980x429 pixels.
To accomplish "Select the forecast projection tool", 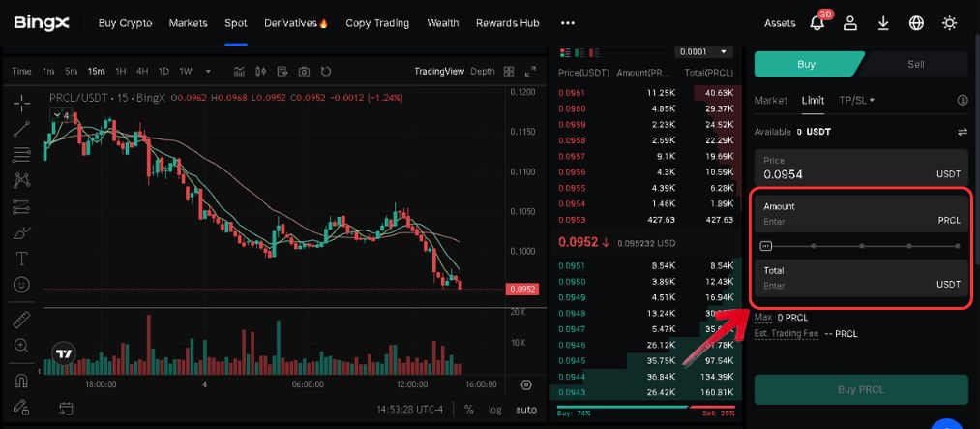I will [22, 206].
